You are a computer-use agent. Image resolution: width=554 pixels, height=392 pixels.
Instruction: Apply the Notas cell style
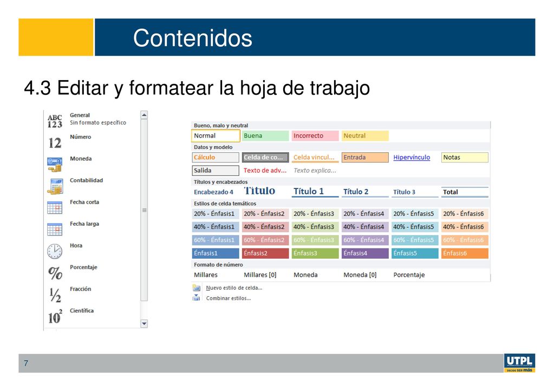pos(465,158)
